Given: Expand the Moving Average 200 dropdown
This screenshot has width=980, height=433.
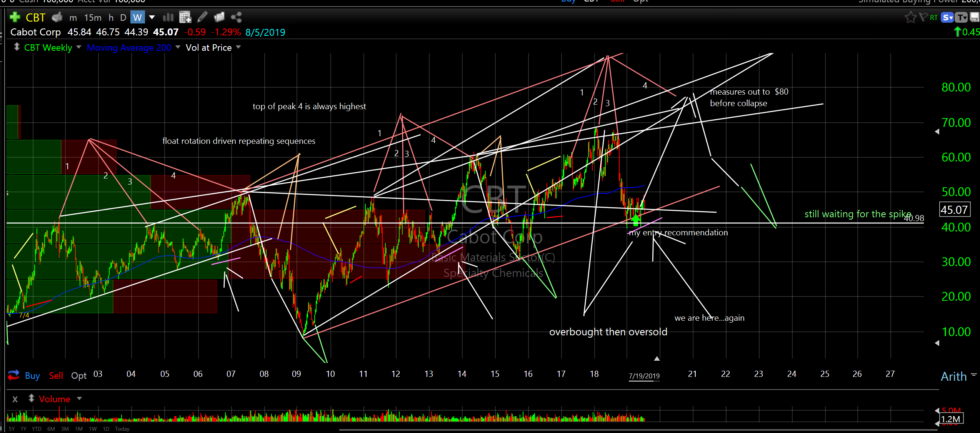Looking at the screenshot, I should coord(178,47).
